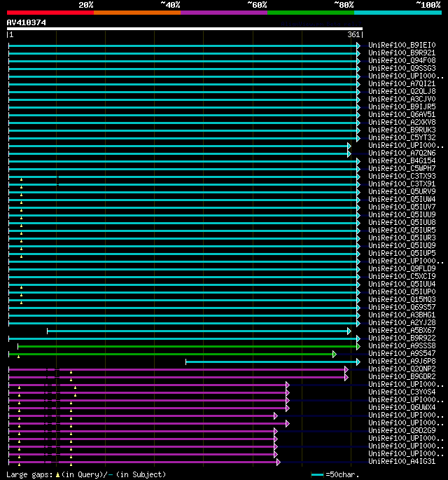Select the UniRef100_A9SSS8 label
The image size is (448, 480).
tap(402, 345)
